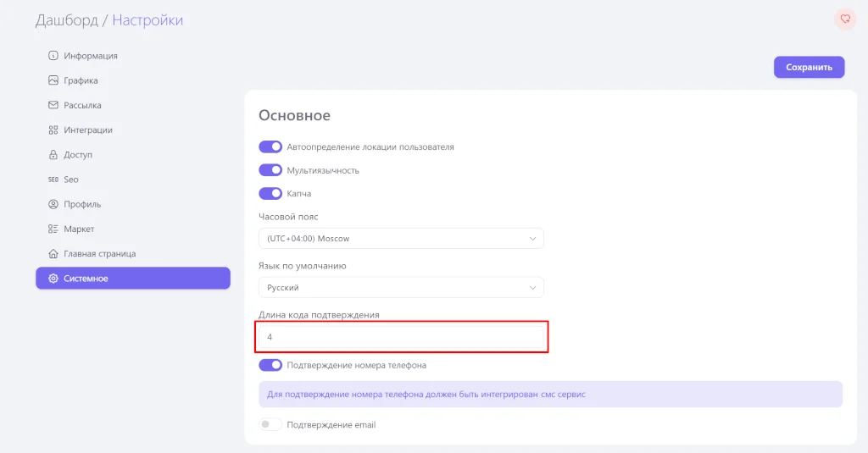Click the heart icon at top right
Screen dimensions: 868x453
pos(844,19)
